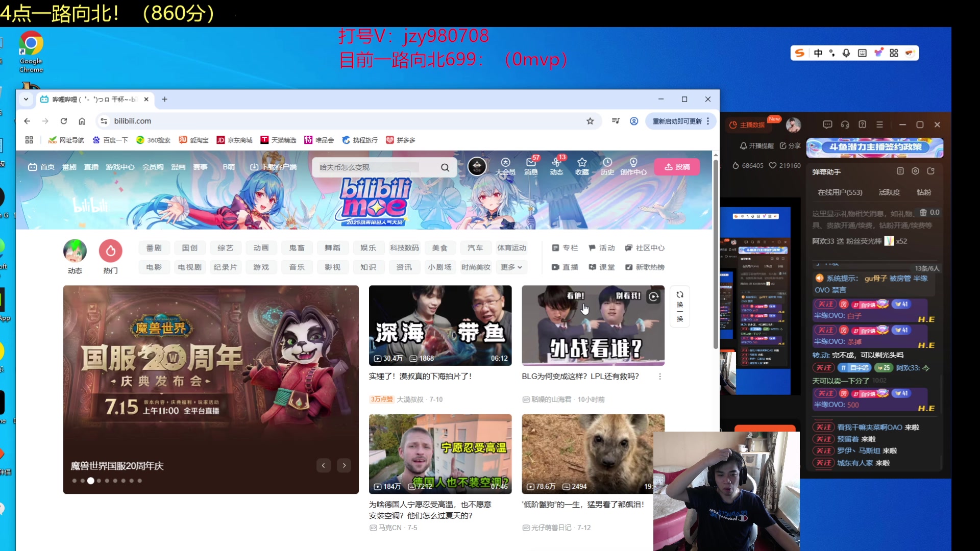Image resolution: width=980 pixels, height=551 pixels.
Task: Click the 动态 round avatar icon
Action: pos(75,251)
